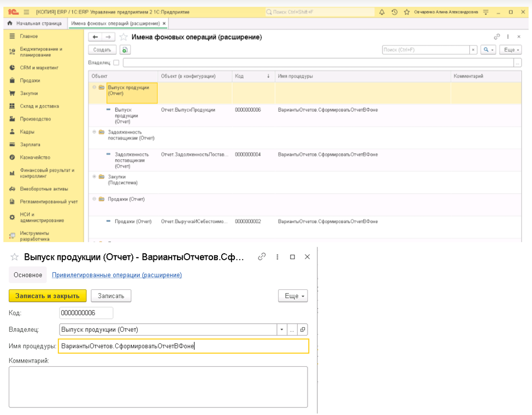Click copy-create icon next to Создать
This screenshot has width=532, height=415.
[126, 50]
